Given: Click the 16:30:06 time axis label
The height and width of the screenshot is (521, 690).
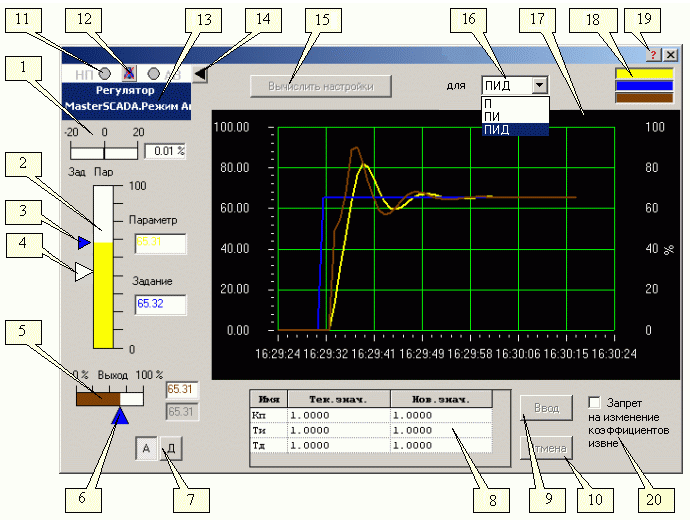Looking at the screenshot, I should pos(518,354).
